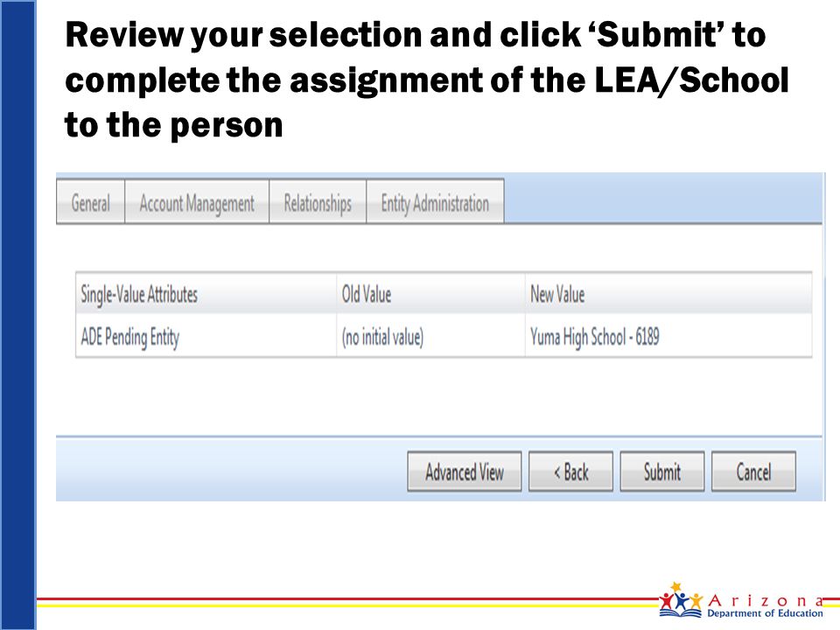840x630 pixels.
Task: Click the slide heading about Submit
Action: (426, 80)
